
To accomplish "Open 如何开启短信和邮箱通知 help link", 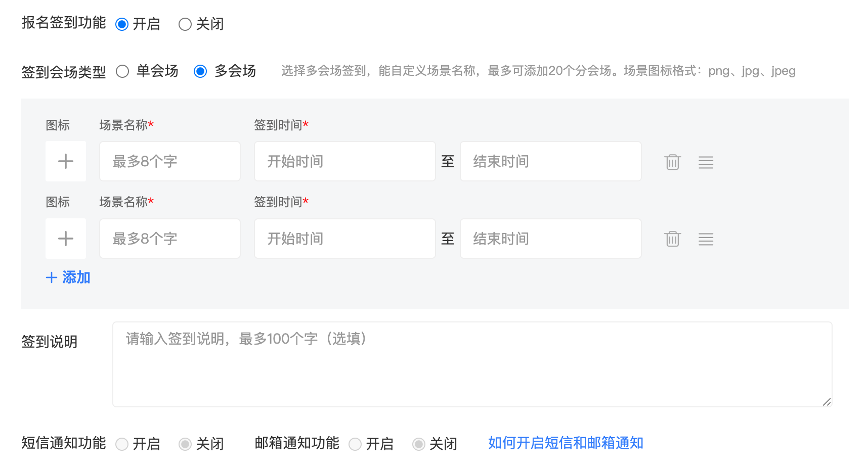I will tap(566, 443).
